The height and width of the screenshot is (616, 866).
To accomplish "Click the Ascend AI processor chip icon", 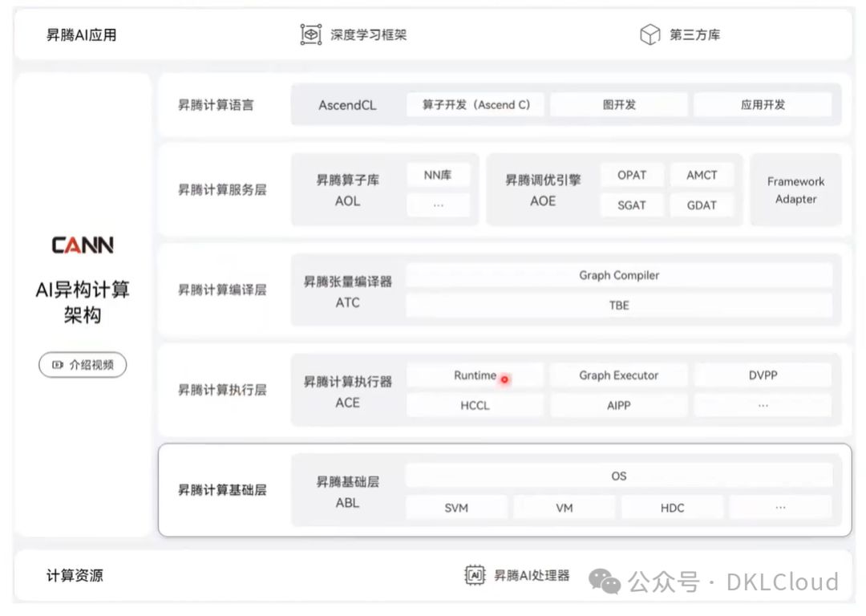I will point(475,575).
